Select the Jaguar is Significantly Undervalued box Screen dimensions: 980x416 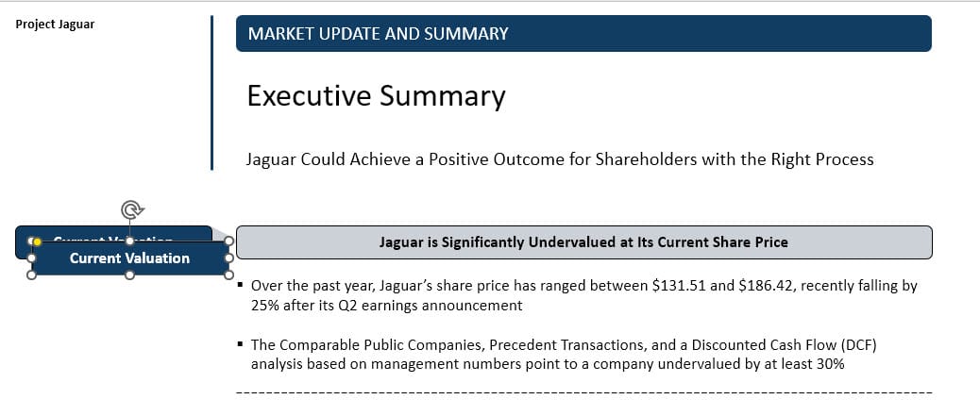pos(583,242)
